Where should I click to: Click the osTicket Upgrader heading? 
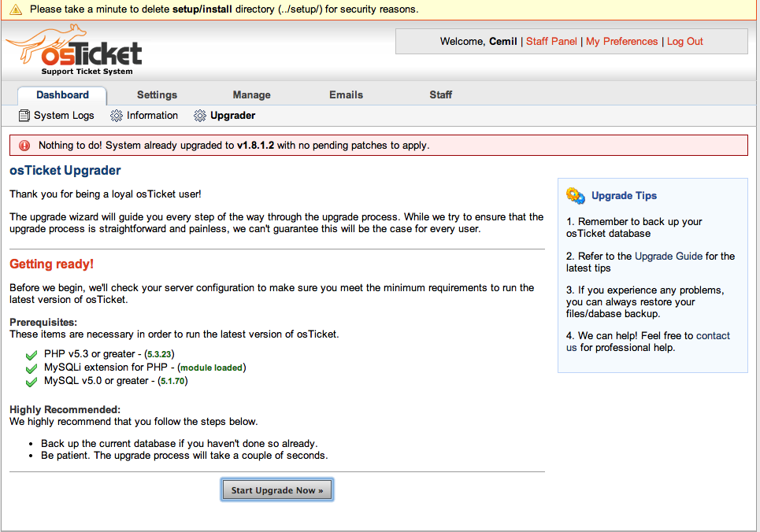65,171
